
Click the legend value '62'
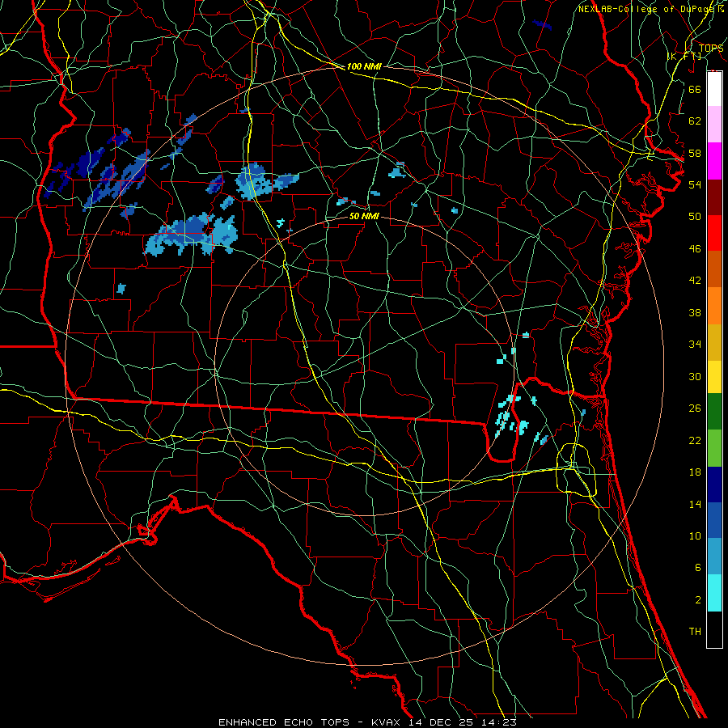click(x=695, y=121)
